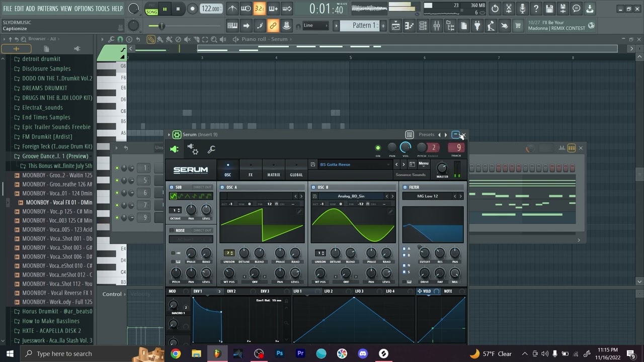Open the channel rack view icon

pos(423,26)
